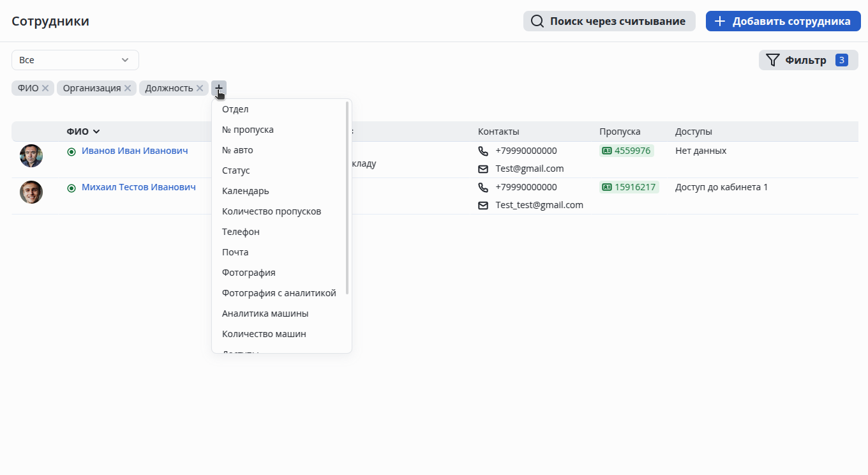This screenshot has height=475, width=868.
Task: Open Михаил Тестов Иванович profile link
Action: (x=138, y=187)
